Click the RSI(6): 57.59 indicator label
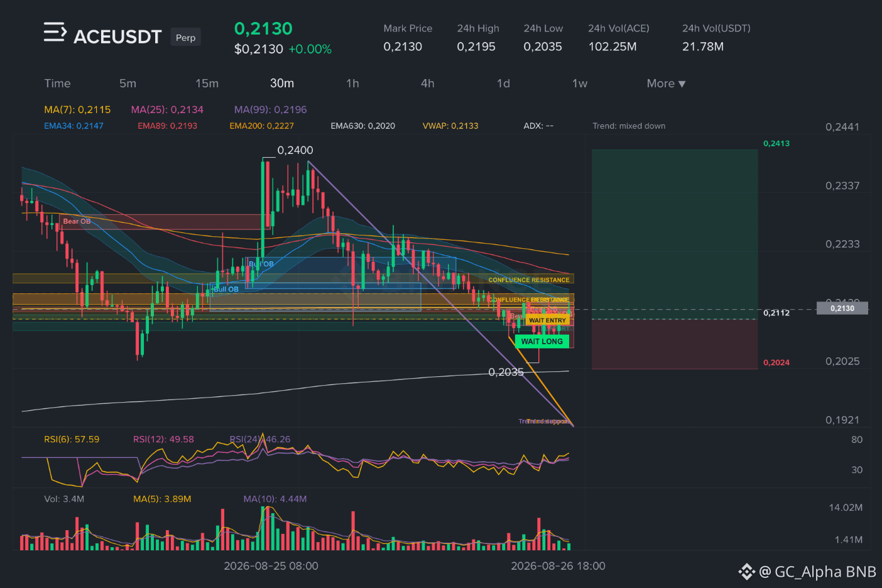 72,439
